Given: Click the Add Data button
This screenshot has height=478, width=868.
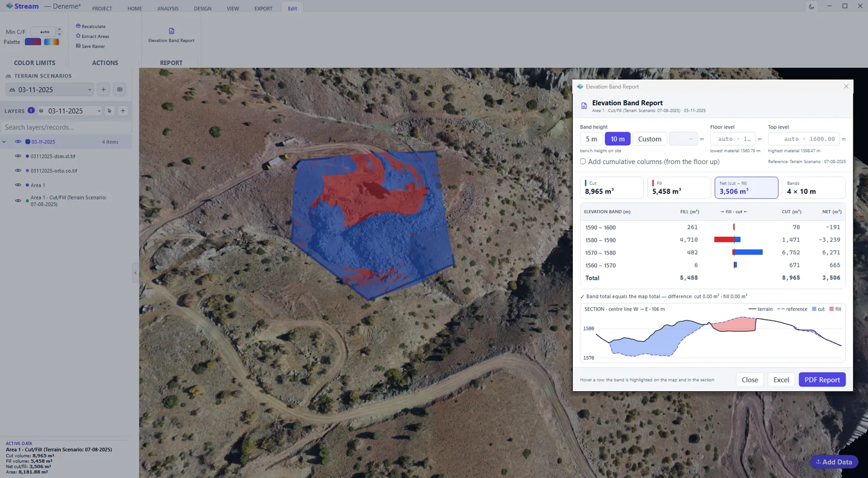Looking at the screenshot, I should [834, 462].
